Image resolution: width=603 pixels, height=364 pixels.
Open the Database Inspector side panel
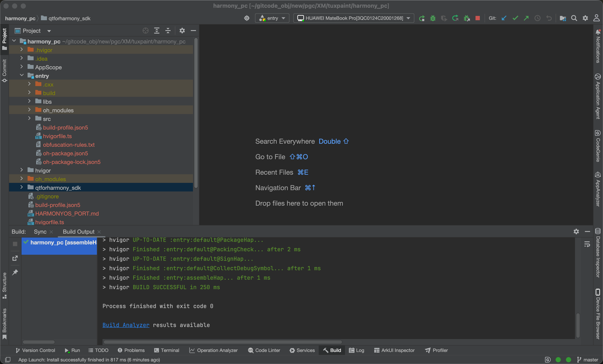pyautogui.click(x=598, y=253)
